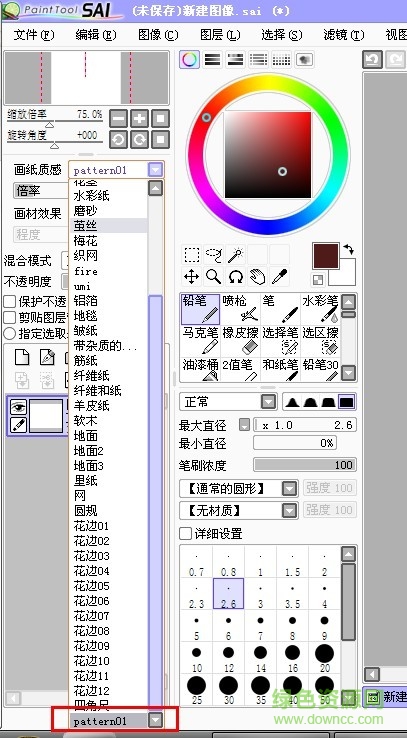Open the 选择 menu

[282, 35]
